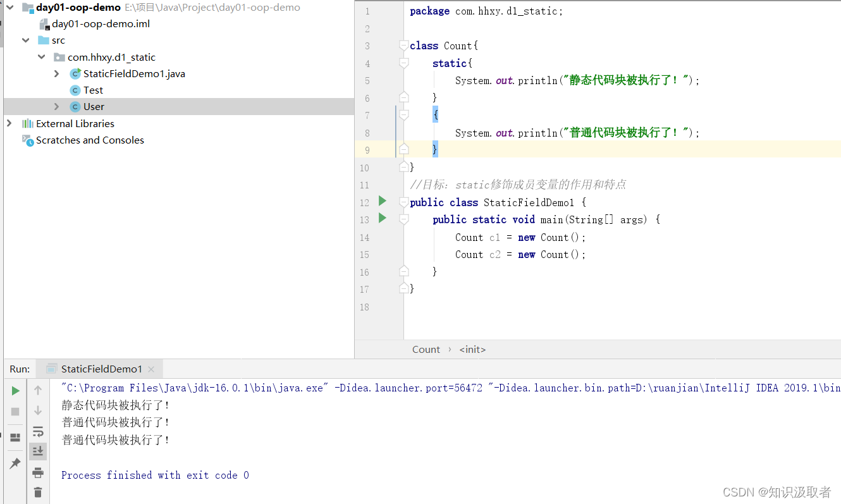Close the StaticFieldDemo1 run tab
The width and height of the screenshot is (841, 504).
151,369
